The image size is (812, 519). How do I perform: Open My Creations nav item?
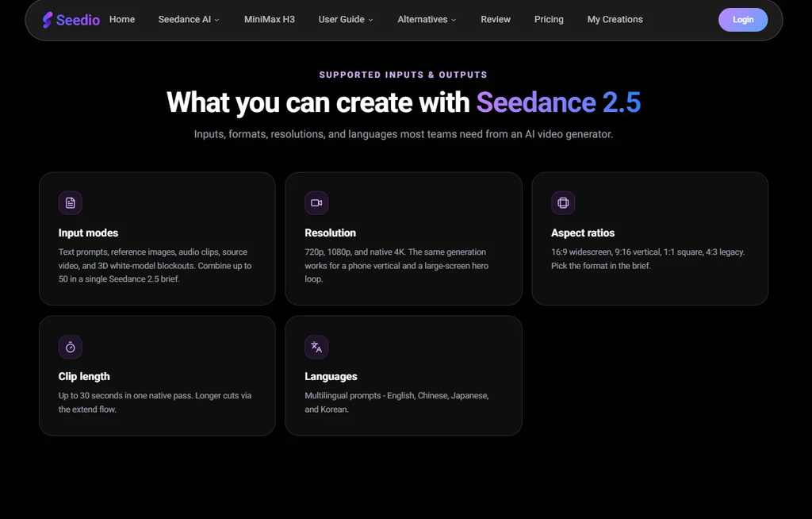[x=615, y=20]
